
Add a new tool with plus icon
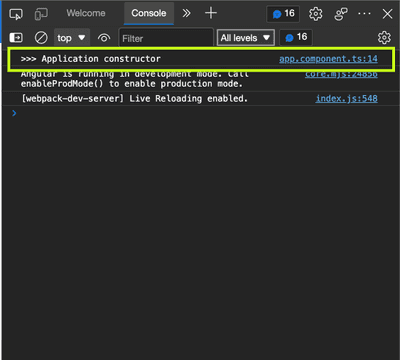211,13
